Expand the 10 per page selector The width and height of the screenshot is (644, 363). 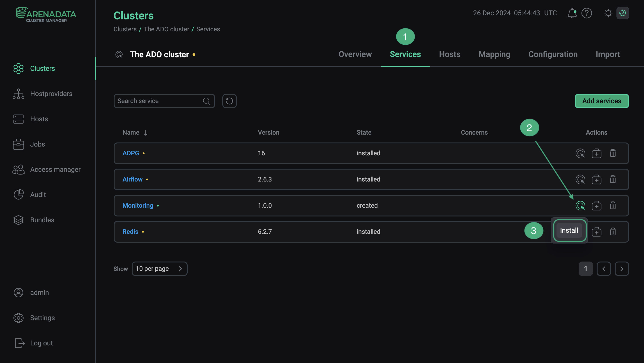click(160, 269)
